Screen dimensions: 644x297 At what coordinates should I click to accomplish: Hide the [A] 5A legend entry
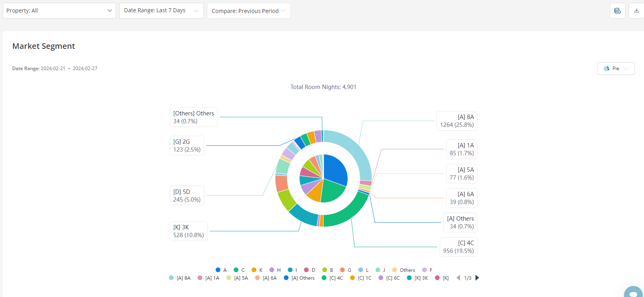tap(237, 278)
